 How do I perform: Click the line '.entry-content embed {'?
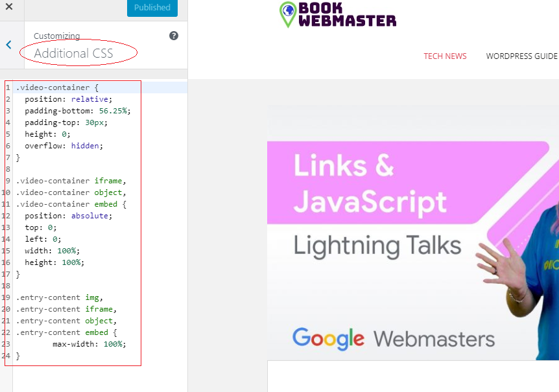[66, 332]
